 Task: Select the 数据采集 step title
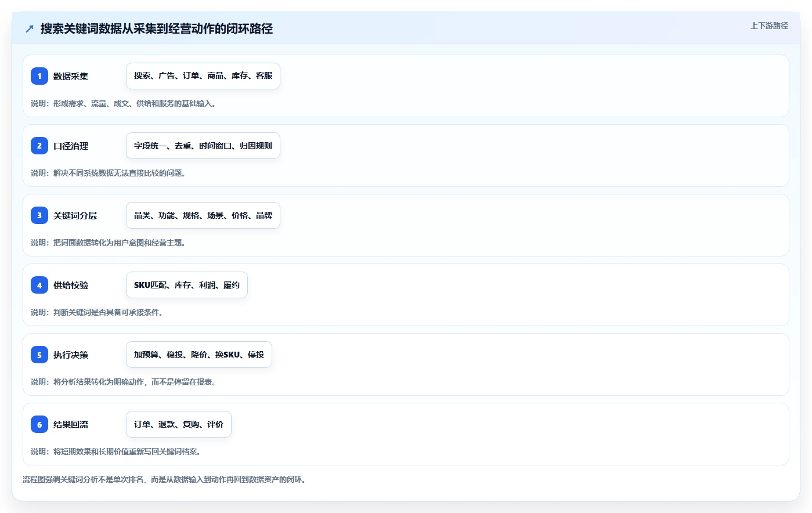[71, 76]
